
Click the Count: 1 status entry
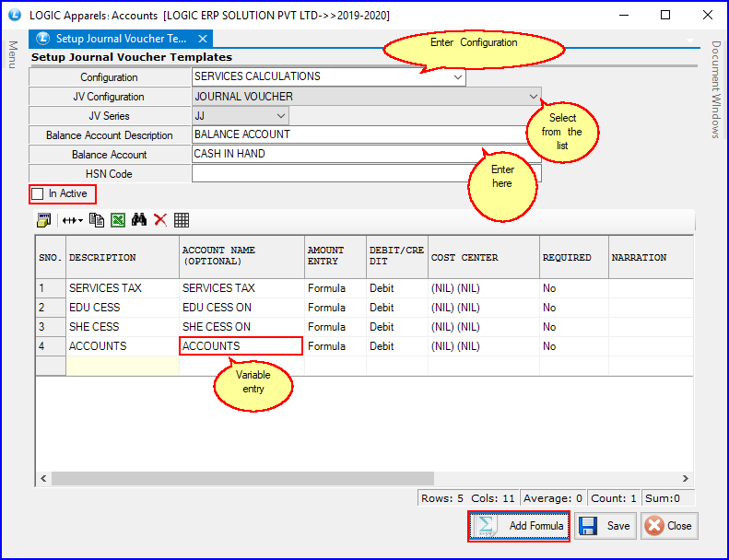click(614, 498)
